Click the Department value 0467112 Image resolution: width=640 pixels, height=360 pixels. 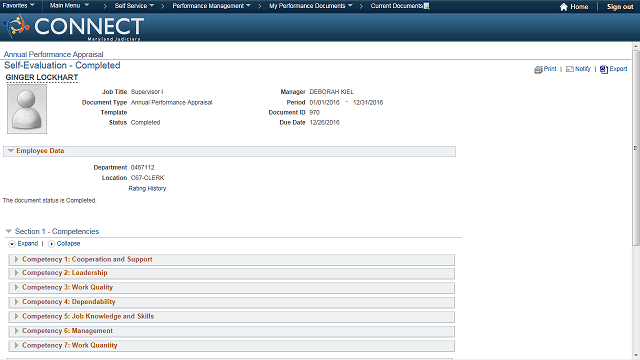[x=142, y=168]
